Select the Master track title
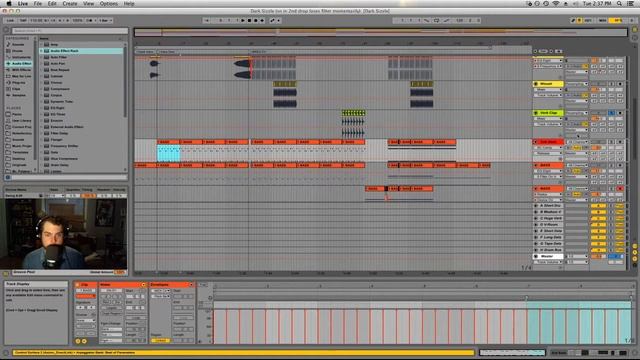 tap(548, 256)
